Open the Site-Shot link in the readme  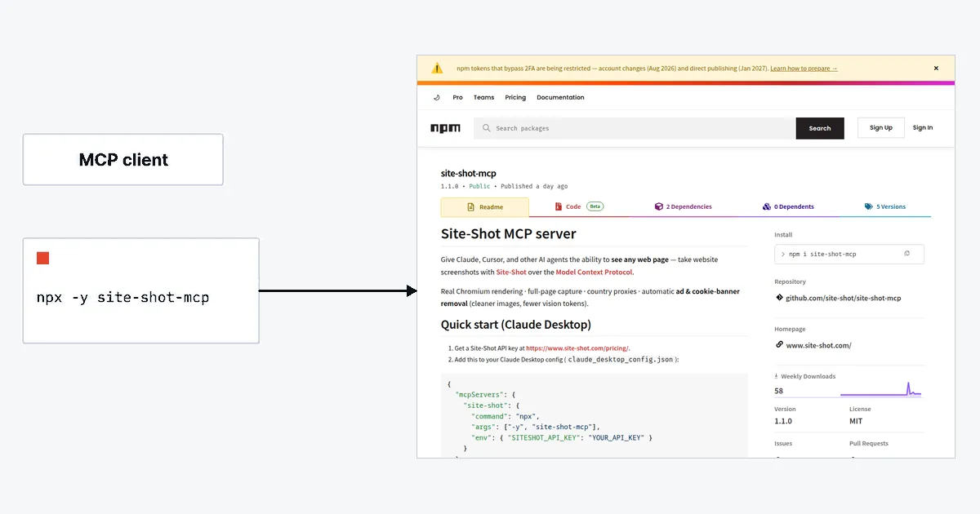coord(511,273)
